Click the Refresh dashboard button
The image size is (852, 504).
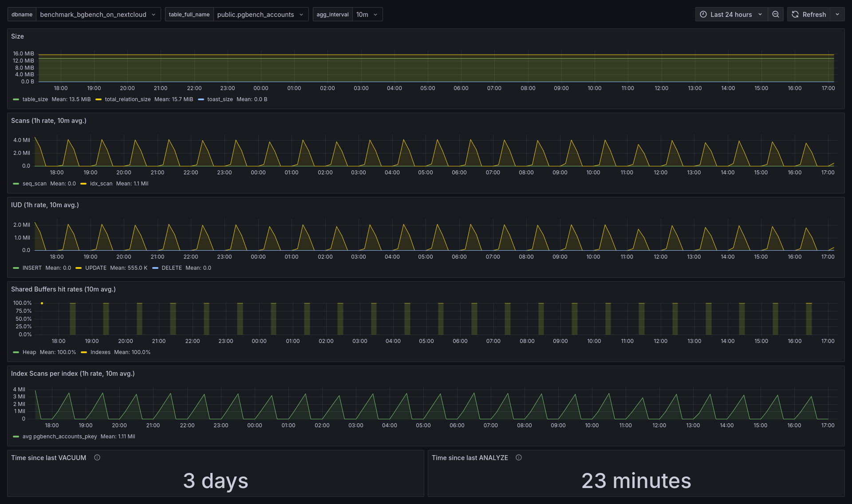[x=809, y=14]
